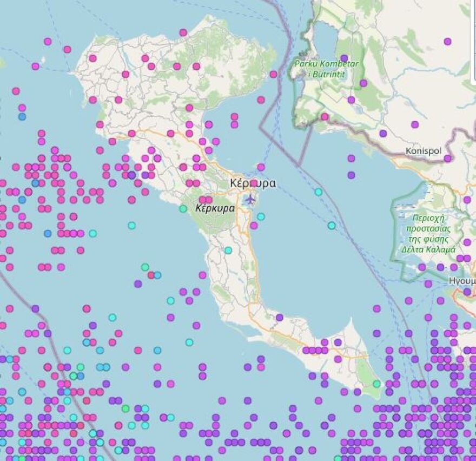Image resolution: width=476 pixels, height=461 pixels.
Task: Click cyan dot just east of airport icon
Action: [261, 216]
